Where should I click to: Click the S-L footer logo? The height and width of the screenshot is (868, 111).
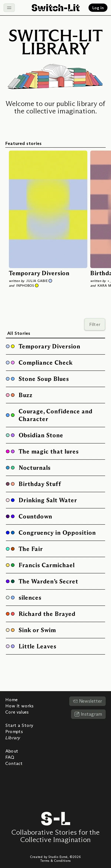[x=55, y=818]
